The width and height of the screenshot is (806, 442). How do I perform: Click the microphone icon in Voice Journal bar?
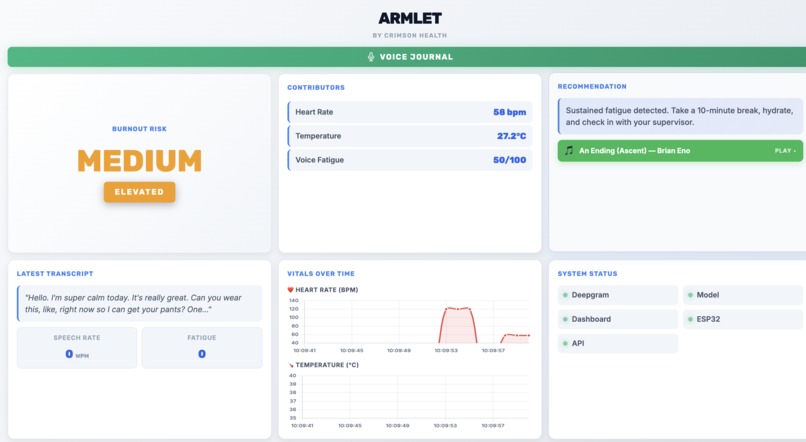click(371, 57)
